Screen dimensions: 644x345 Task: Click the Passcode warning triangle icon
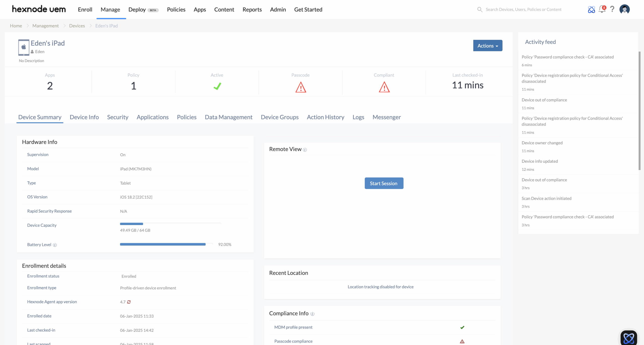pyautogui.click(x=301, y=88)
